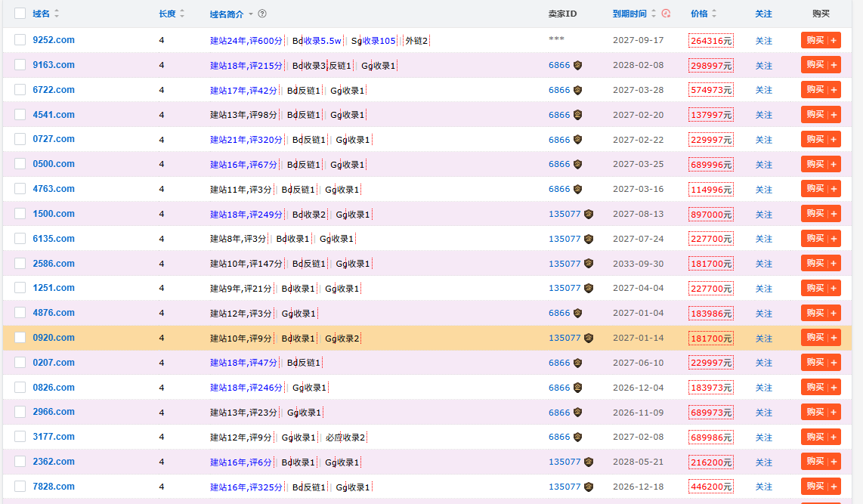The width and height of the screenshot is (863, 504).
Task: Click the plus icon on 4763.com buy button
Action: [x=834, y=189]
